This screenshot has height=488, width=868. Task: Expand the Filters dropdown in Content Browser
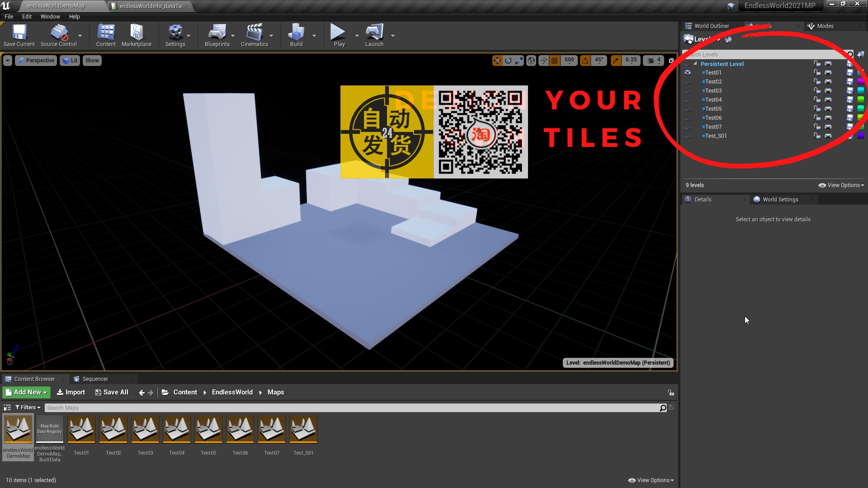coord(28,407)
